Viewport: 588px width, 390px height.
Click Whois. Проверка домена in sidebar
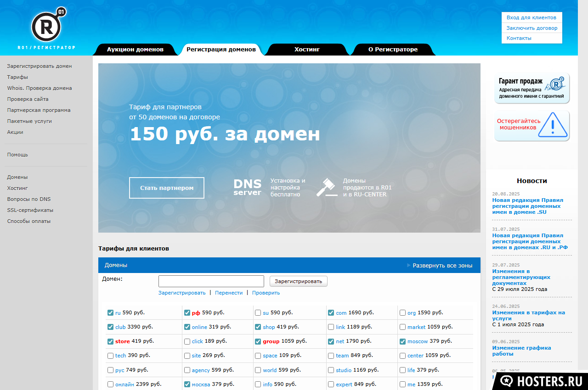40,88
